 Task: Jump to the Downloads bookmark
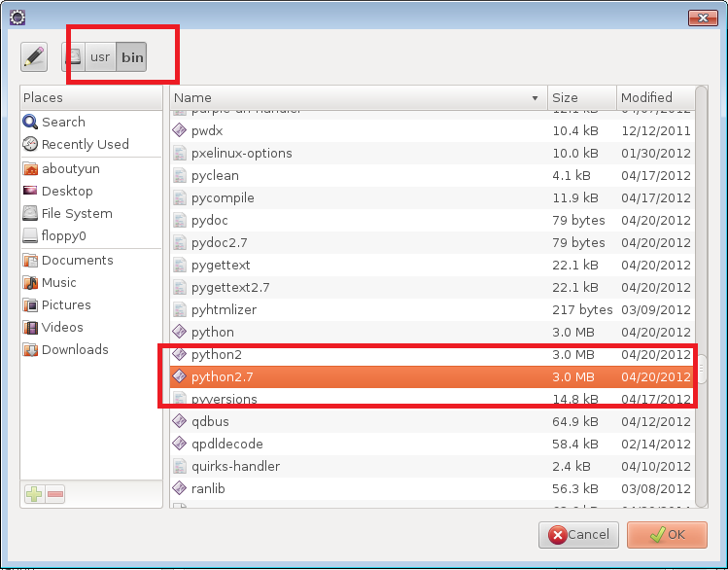[x=75, y=349]
